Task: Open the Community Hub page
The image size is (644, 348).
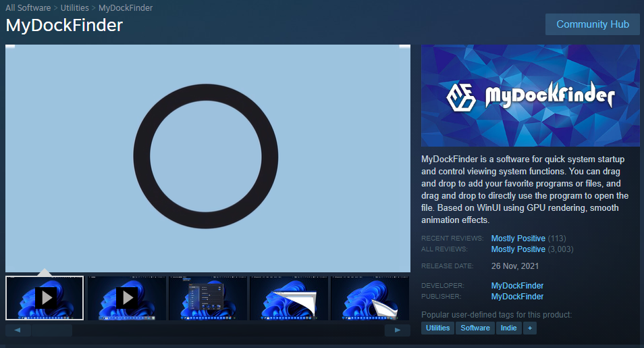Action: (x=592, y=24)
